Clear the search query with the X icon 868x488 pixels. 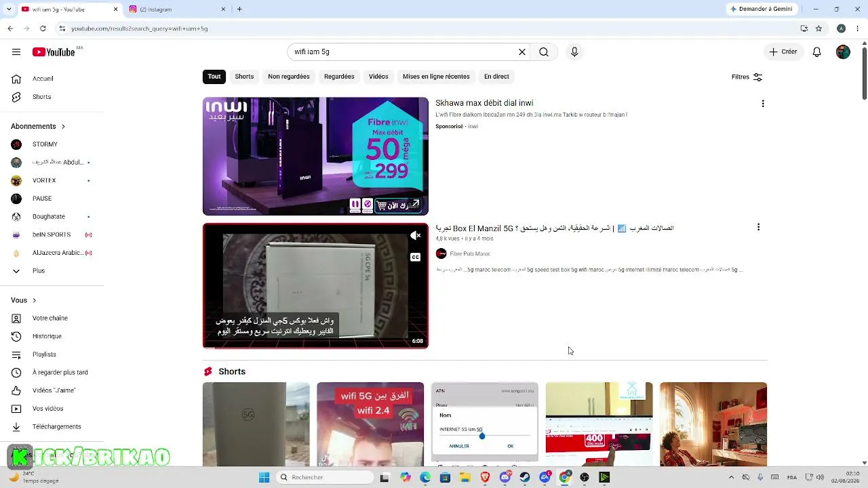coord(522,52)
